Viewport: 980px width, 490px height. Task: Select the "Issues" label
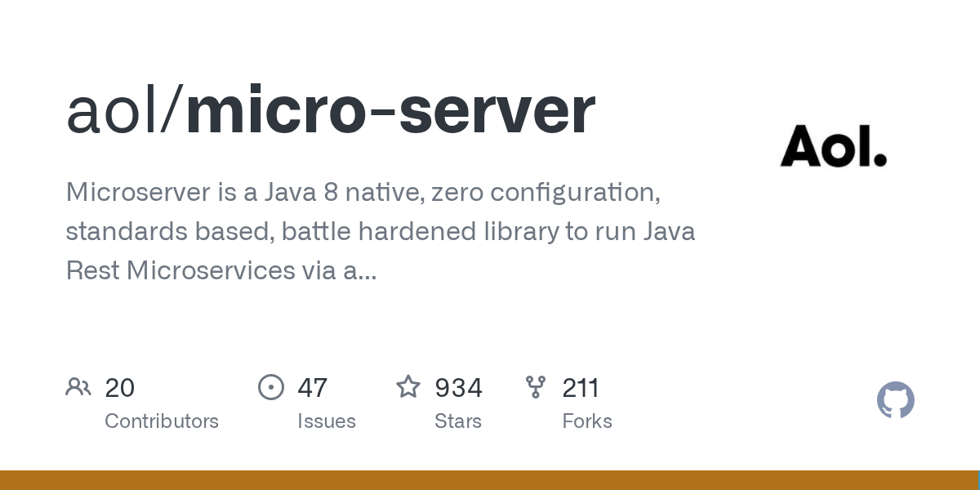[327, 421]
